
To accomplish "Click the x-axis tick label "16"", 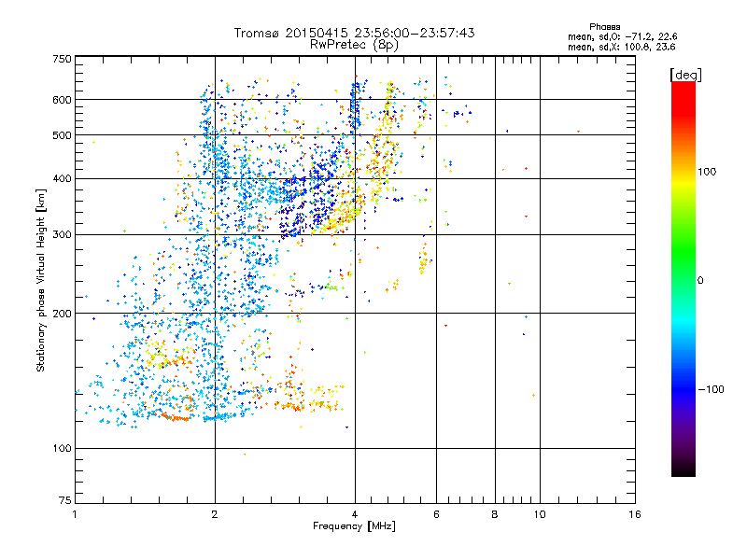I will tap(635, 514).
